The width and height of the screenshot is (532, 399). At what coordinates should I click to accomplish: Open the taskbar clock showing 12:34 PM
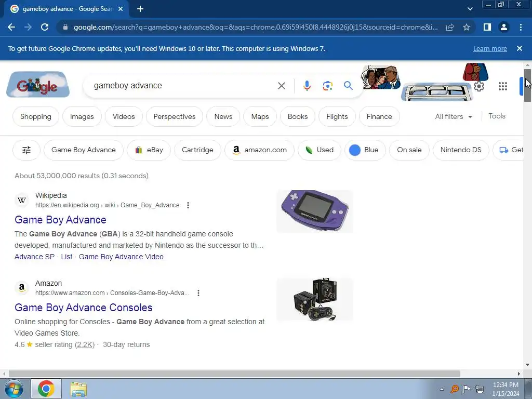(x=506, y=389)
